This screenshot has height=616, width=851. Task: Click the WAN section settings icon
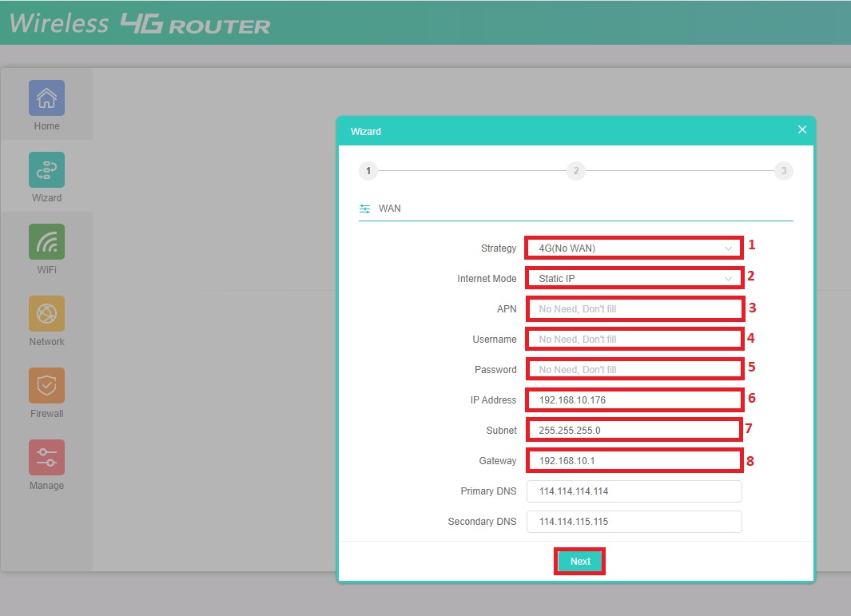365,209
